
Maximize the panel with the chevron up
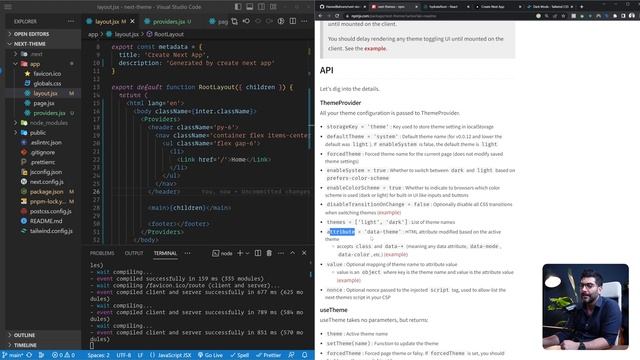293,253
